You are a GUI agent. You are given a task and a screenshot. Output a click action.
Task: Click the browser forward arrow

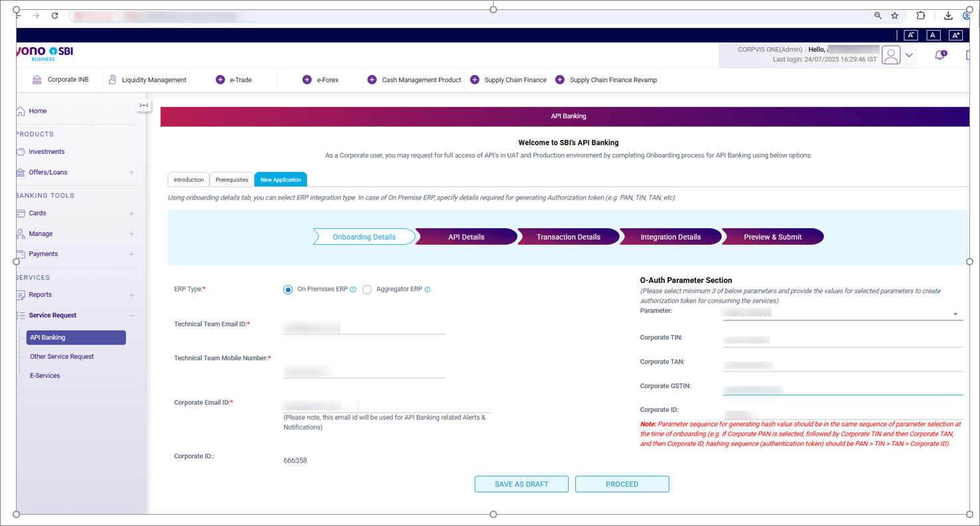(x=36, y=15)
